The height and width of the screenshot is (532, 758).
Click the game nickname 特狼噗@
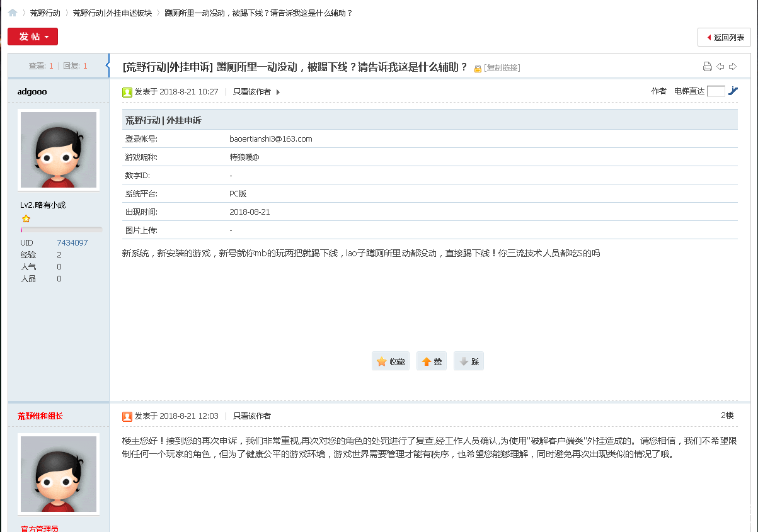pos(244,157)
